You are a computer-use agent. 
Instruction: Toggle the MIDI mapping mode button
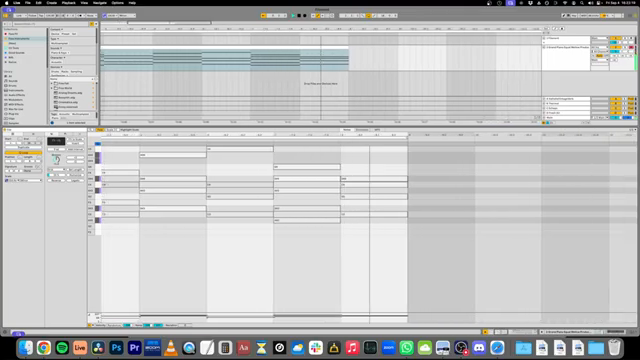(584, 16)
